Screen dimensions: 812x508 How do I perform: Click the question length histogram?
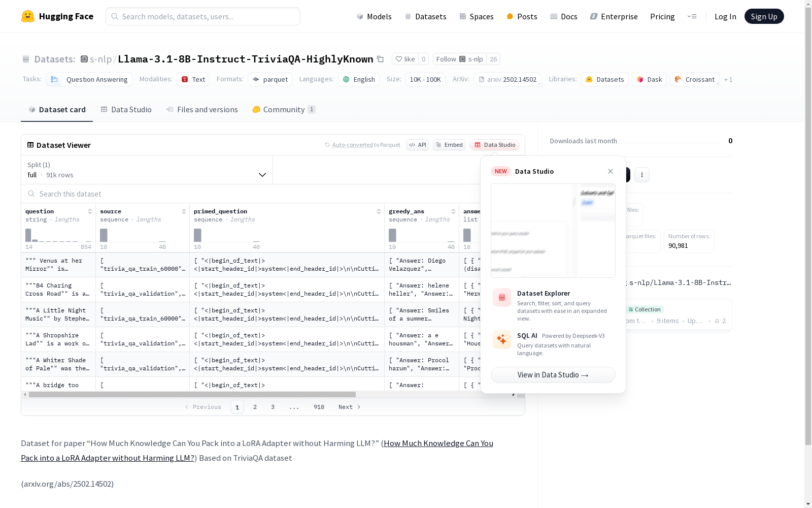click(x=58, y=235)
